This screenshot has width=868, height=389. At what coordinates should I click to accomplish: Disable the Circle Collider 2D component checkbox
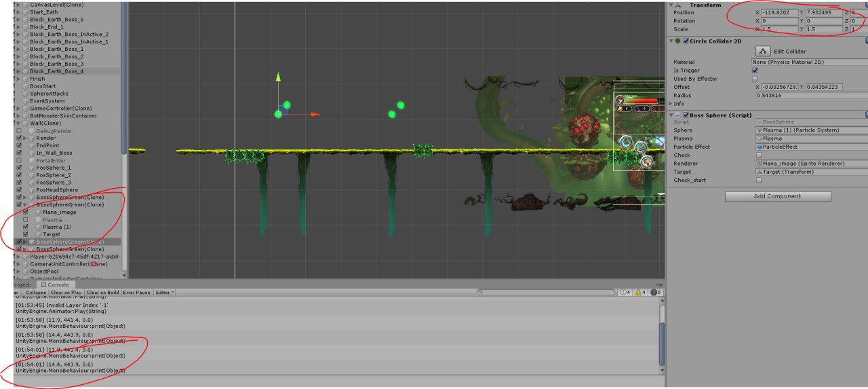tap(686, 41)
